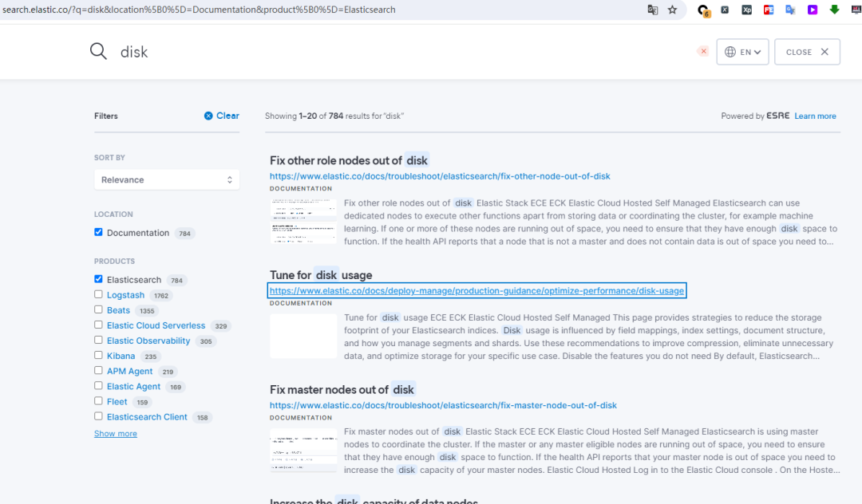Uncheck the Documentation location checkbox
Screen dimensions: 862x504
pos(98,232)
